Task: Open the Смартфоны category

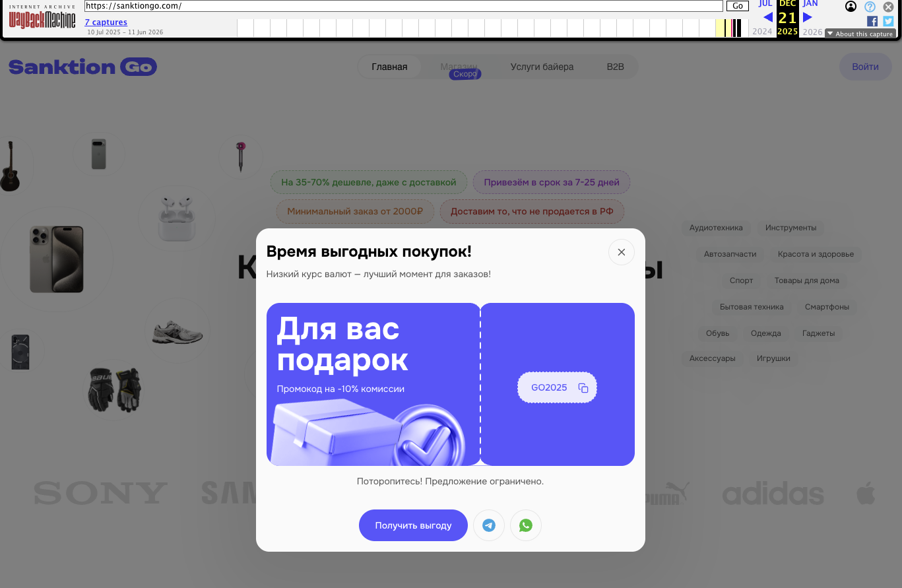Action: click(x=827, y=307)
